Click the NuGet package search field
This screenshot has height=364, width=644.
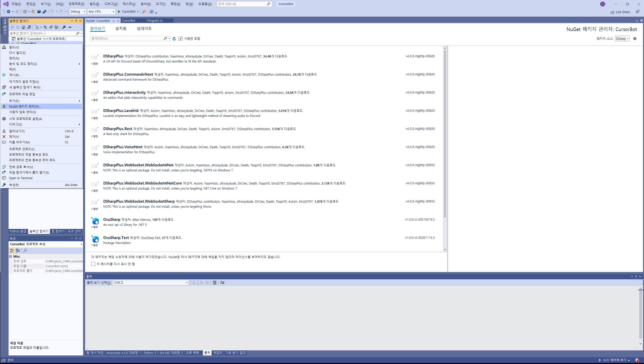[127, 39]
